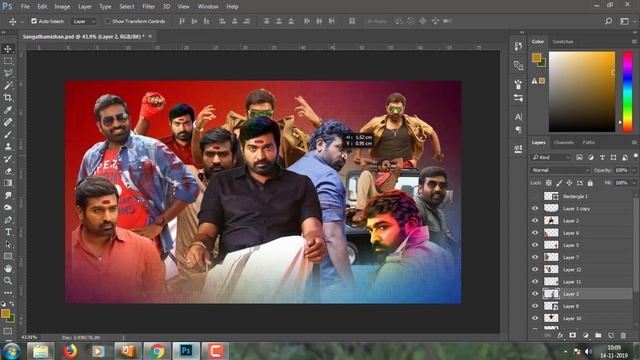Switch to the Paths tab
The image size is (640, 360).
589,142
